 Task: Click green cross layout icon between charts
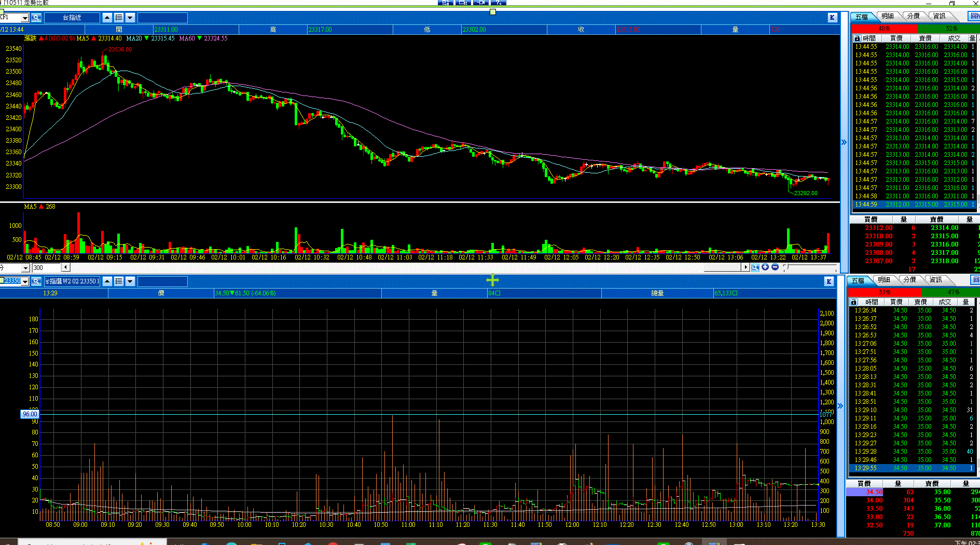click(x=492, y=281)
